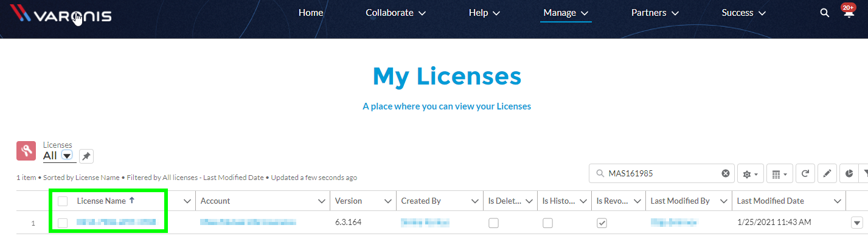The width and height of the screenshot is (868, 239).
Task: Select all licenses header checkbox
Action: (63, 201)
